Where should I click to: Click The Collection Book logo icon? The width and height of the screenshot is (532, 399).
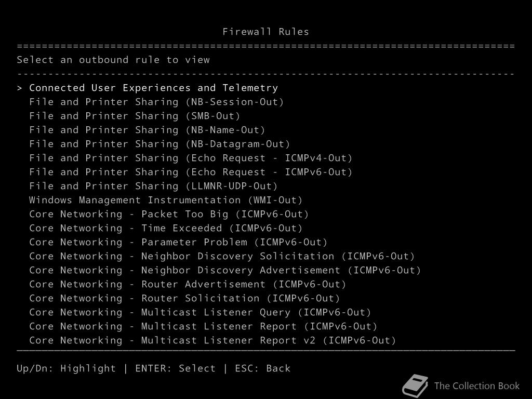pyautogui.click(x=415, y=386)
